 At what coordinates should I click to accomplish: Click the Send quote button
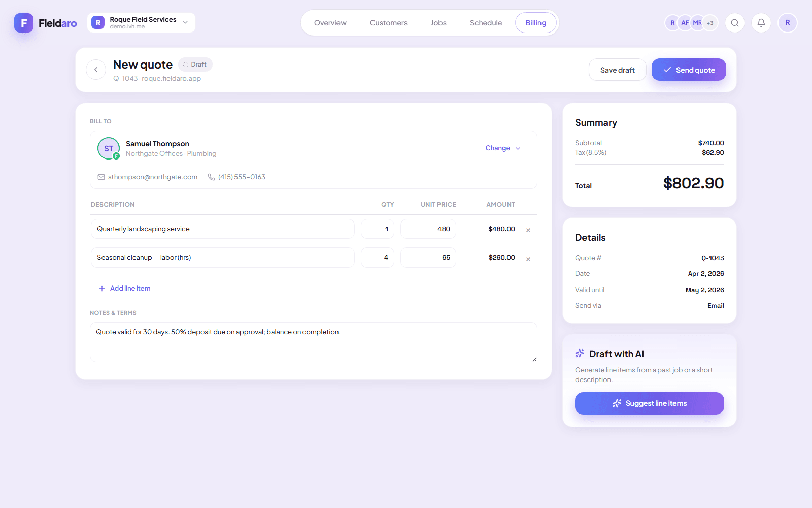pos(689,70)
